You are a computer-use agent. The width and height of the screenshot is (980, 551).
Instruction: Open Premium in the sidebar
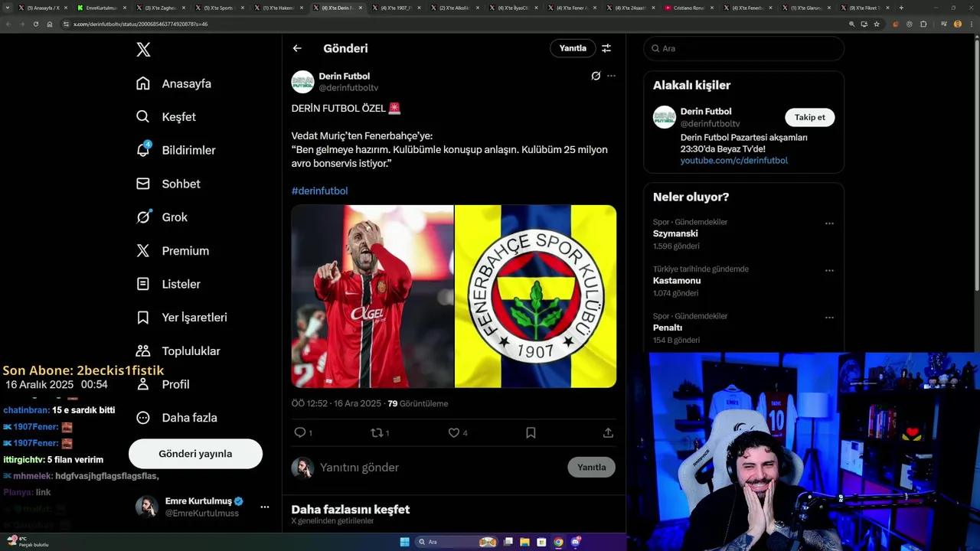(172, 250)
